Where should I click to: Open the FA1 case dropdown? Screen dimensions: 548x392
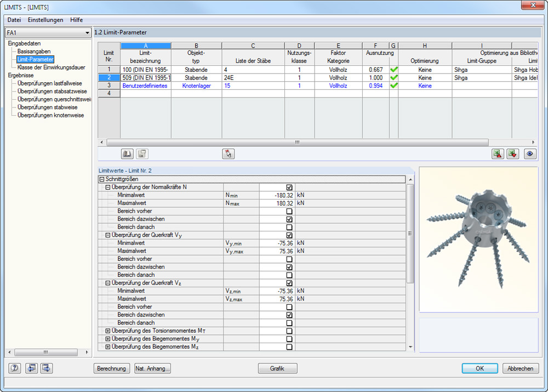pos(87,33)
